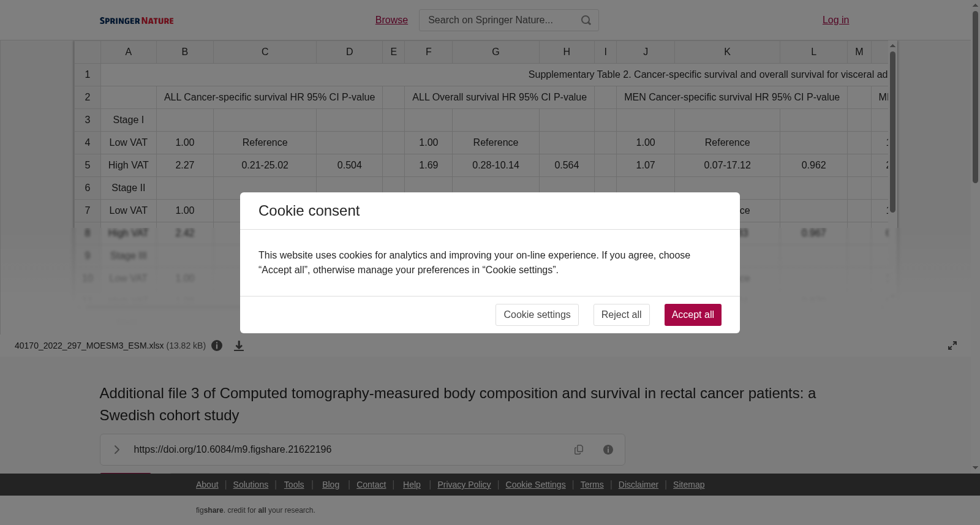The width and height of the screenshot is (980, 525).
Task: Open DOI info icon
Action: pos(608,450)
